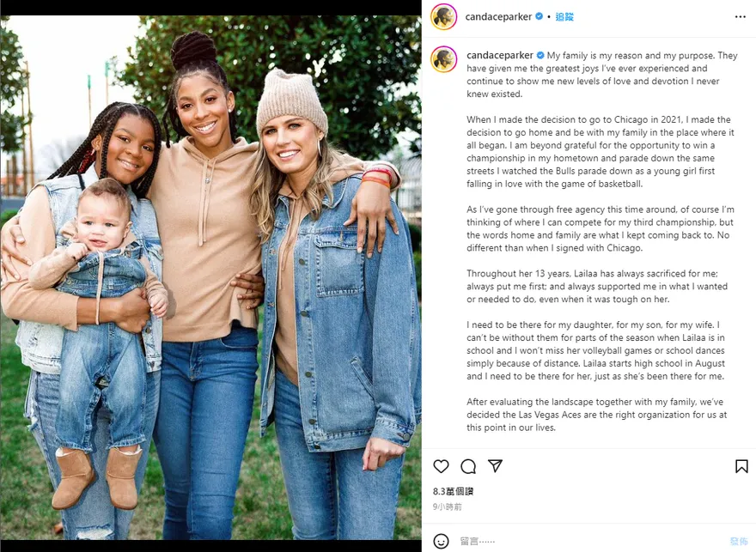This screenshot has width=756, height=552.
Task: View the 8.3萬 likes count list
Action: (454, 491)
